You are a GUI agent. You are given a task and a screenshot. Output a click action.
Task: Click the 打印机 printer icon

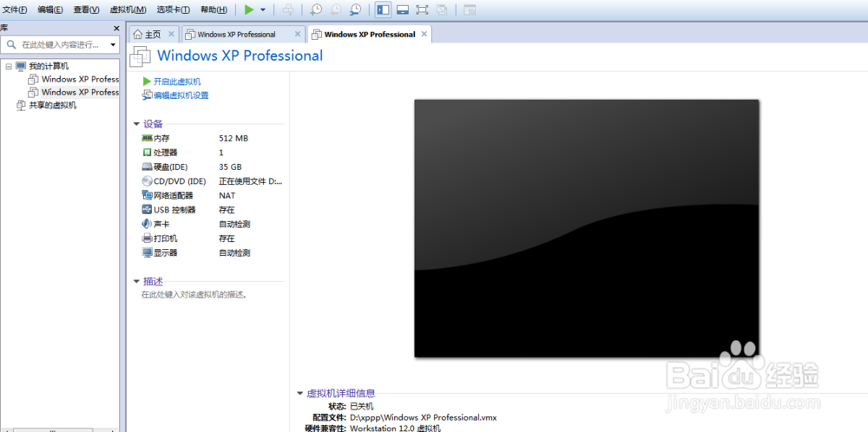[x=147, y=239]
